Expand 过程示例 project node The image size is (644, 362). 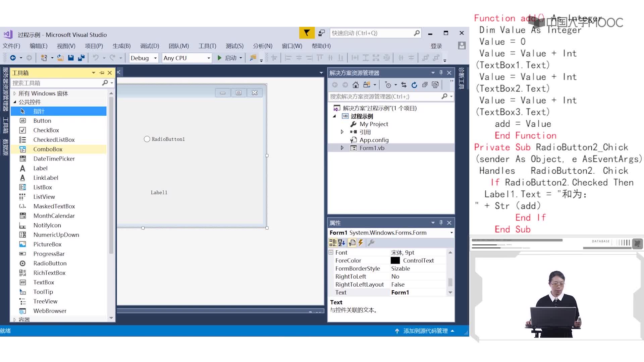coord(334,116)
